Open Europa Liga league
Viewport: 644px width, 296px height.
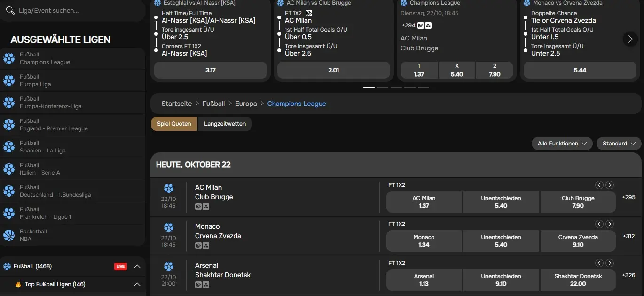(72, 80)
